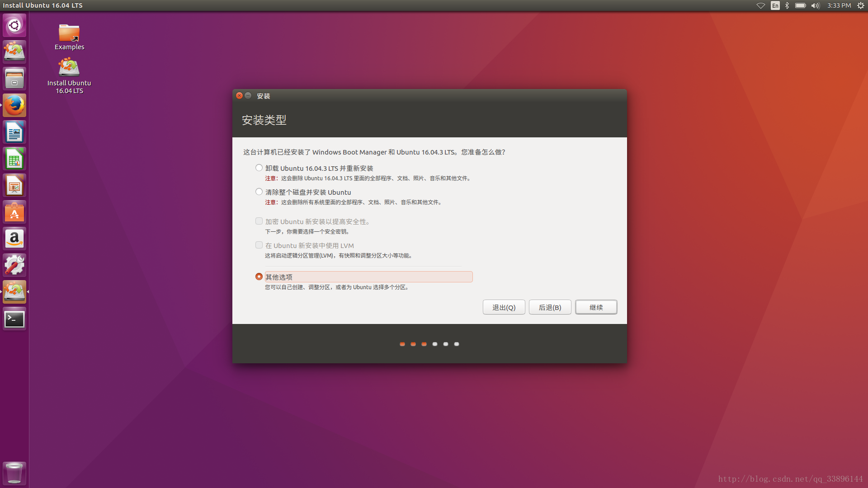The height and width of the screenshot is (488, 868).
Task: Open the Bluetooth indicator menu
Action: click(787, 5)
